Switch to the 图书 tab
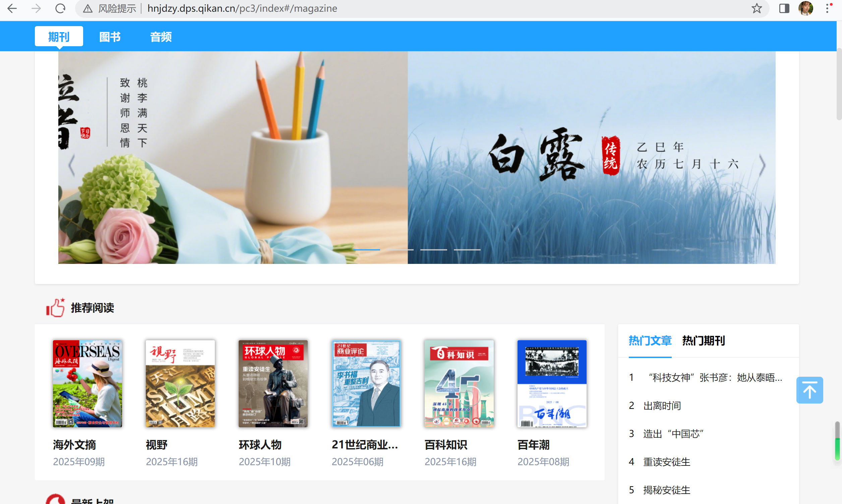The image size is (842, 504). pos(110,37)
